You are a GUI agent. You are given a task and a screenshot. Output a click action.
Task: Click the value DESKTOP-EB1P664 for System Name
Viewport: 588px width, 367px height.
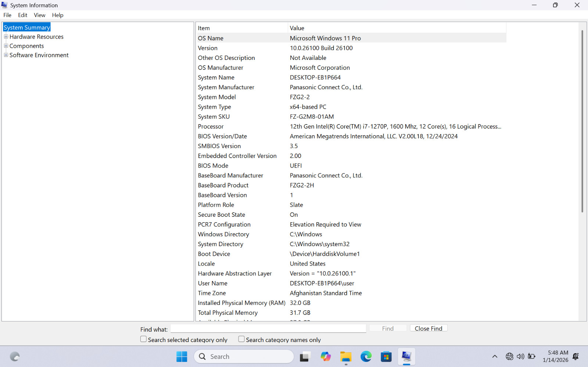[315, 78]
